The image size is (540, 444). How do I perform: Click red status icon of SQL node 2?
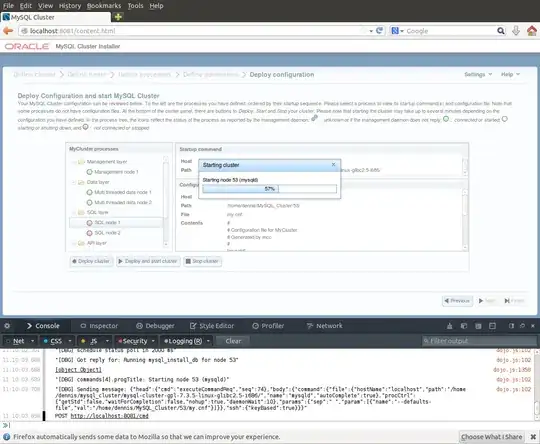[x=90, y=233]
